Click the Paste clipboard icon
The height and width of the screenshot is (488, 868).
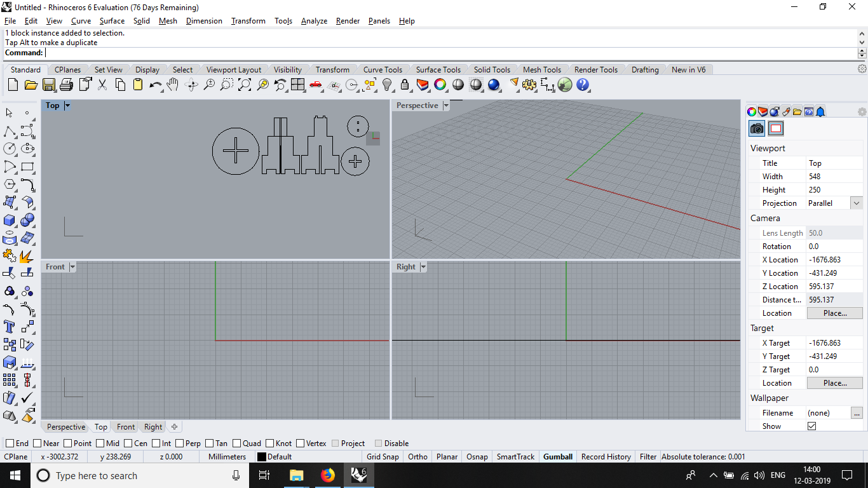click(137, 85)
